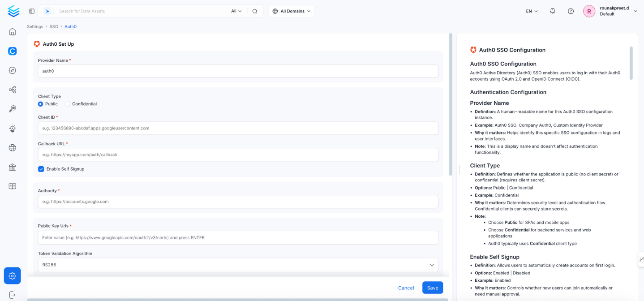This screenshot has height=301, width=644.
Task: Select the Public client type radio button
Action: (x=40, y=103)
